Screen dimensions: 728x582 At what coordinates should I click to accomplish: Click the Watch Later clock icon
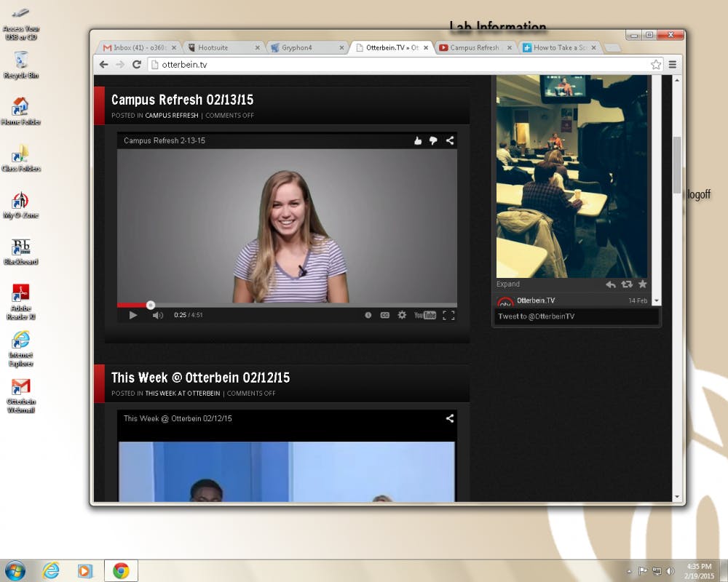tap(368, 315)
